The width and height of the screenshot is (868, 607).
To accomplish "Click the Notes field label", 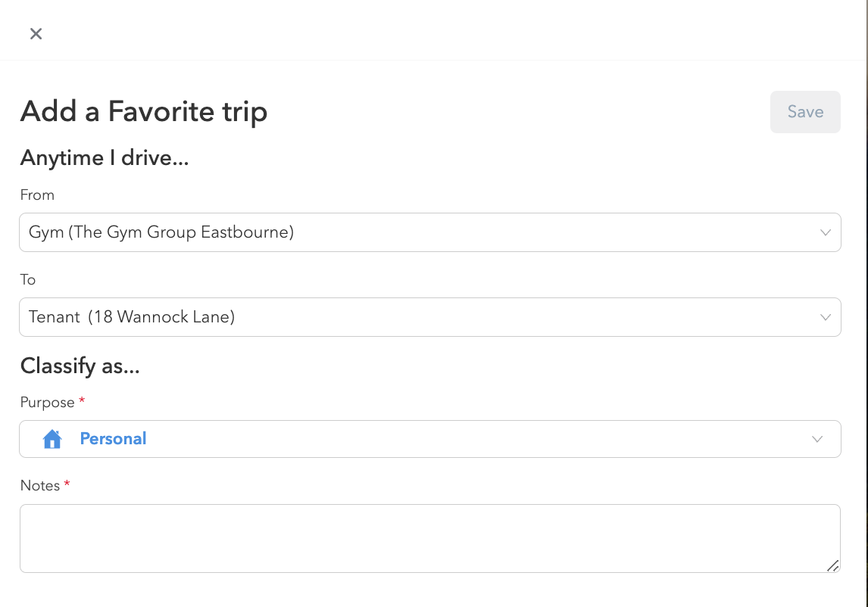I will click(40, 486).
